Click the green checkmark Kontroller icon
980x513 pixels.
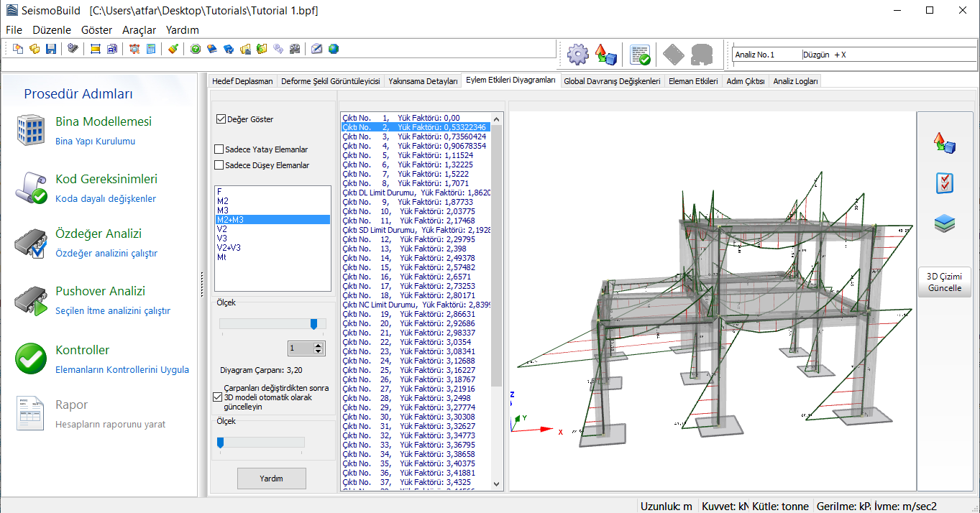tap(31, 359)
